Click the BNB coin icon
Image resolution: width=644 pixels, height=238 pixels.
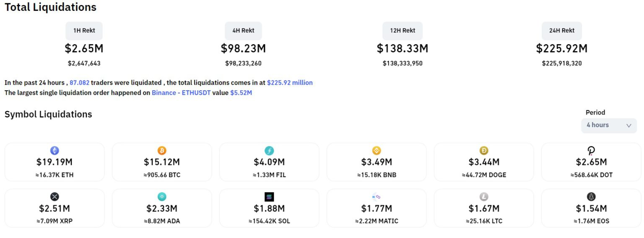click(x=377, y=150)
